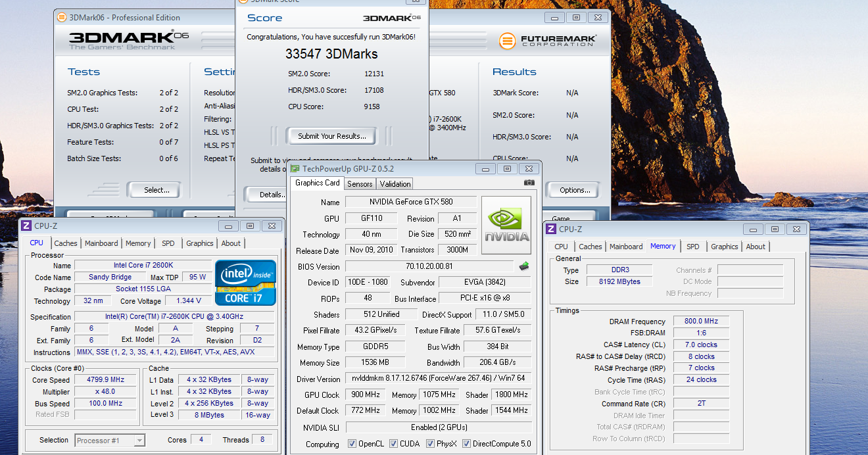Open About tab in left CPU-Z window
868x455 pixels.
pos(231,243)
